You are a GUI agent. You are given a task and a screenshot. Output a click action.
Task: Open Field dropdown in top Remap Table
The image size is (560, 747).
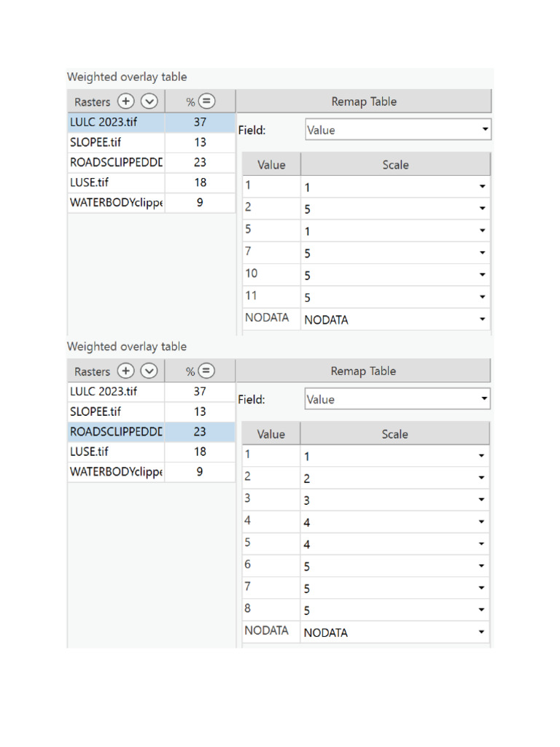397,130
